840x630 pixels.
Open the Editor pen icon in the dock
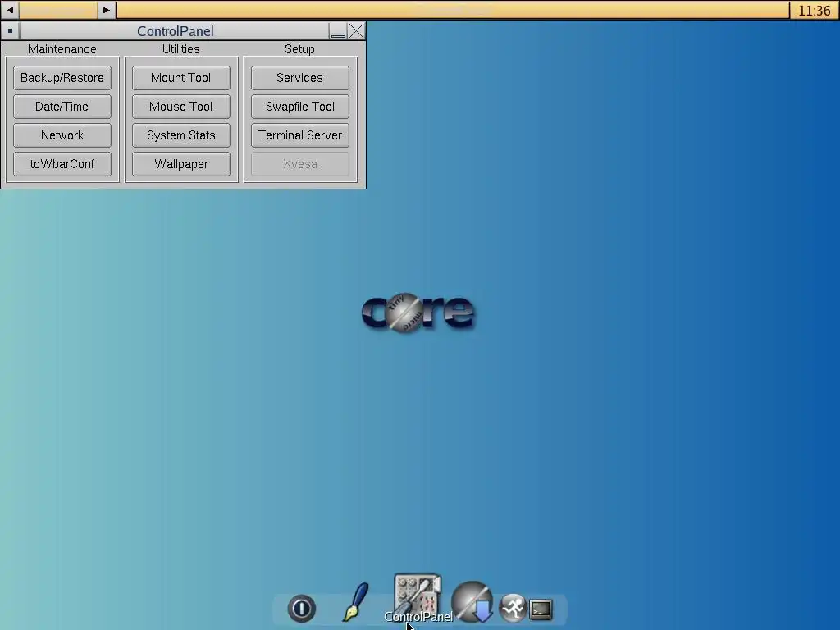pos(355,602)
